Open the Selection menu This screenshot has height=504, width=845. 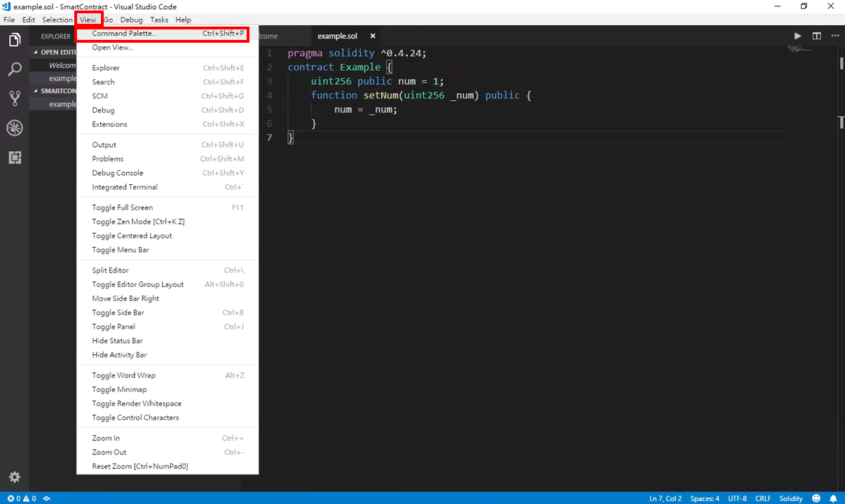click(57, 20)
